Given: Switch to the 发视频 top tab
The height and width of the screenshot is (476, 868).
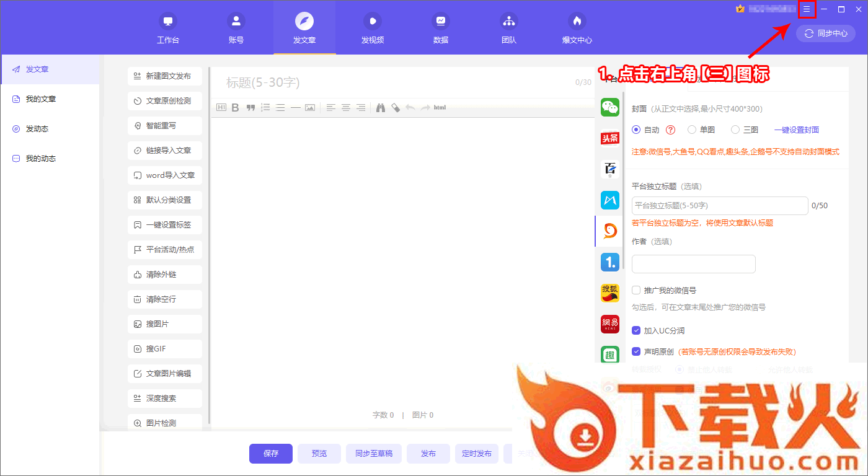Looking at the screenshot, I should pos(373,28).
